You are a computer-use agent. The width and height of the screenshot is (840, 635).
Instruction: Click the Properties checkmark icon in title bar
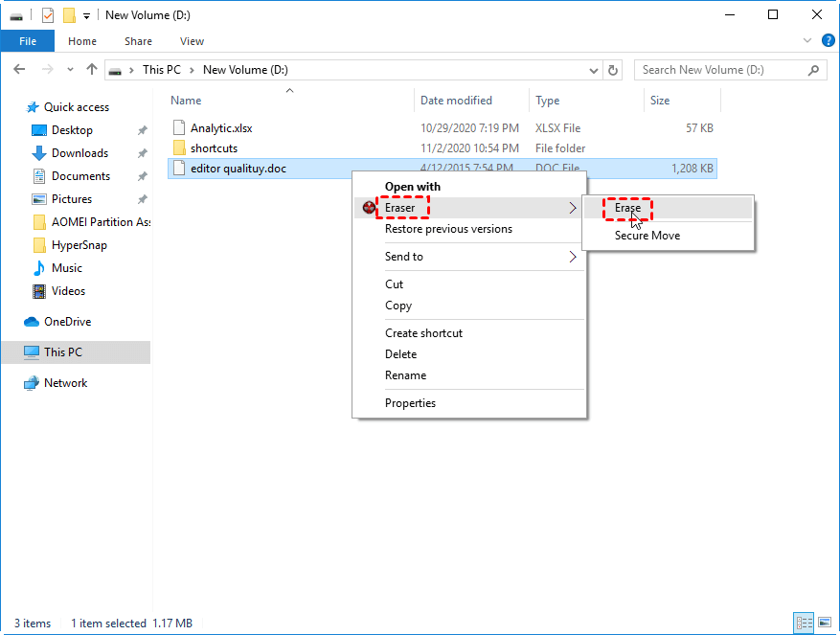[x=48, y=15]
